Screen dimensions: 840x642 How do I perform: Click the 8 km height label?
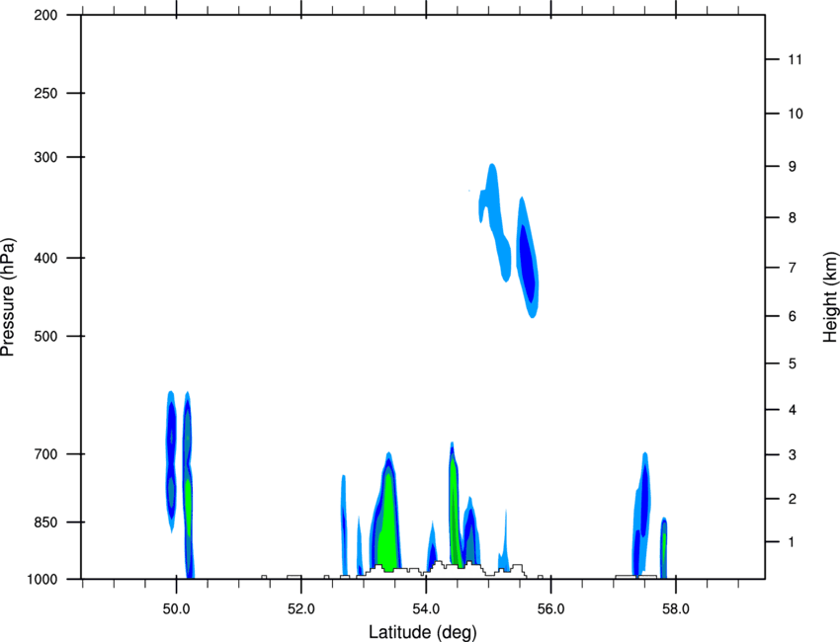click(793, 218)
